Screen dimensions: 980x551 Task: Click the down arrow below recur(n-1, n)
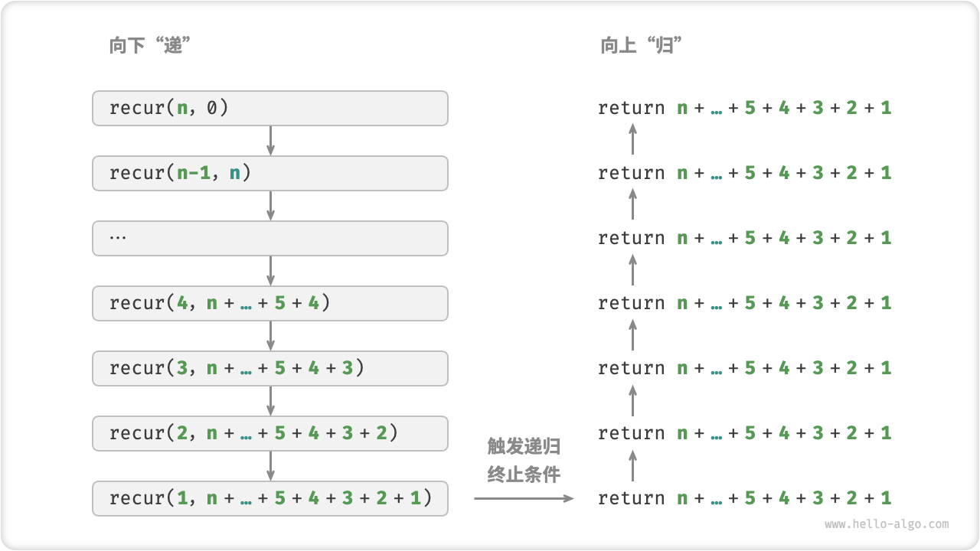point(270,206)
